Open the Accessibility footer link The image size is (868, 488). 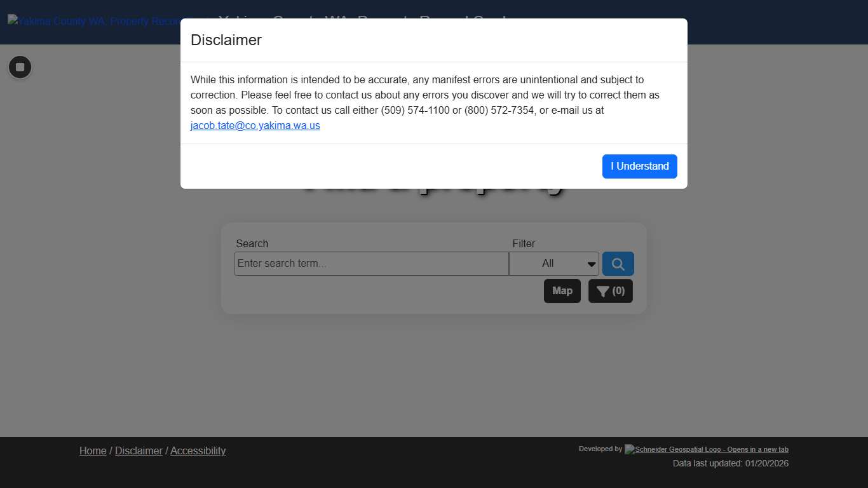click(198, 451)
